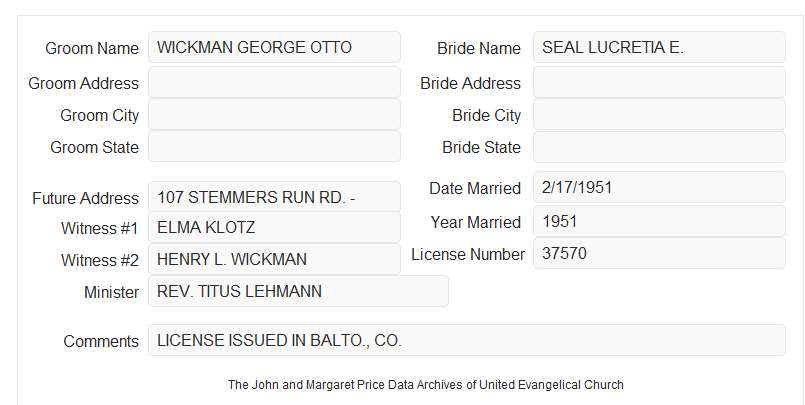The image size is (805, 405).
Task: Select the Groom City text box
Action: 274,114
